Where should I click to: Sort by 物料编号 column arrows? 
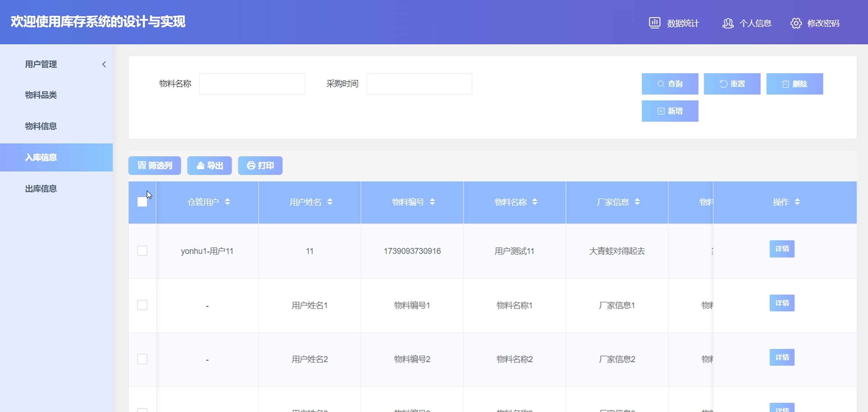click(432, 202)
